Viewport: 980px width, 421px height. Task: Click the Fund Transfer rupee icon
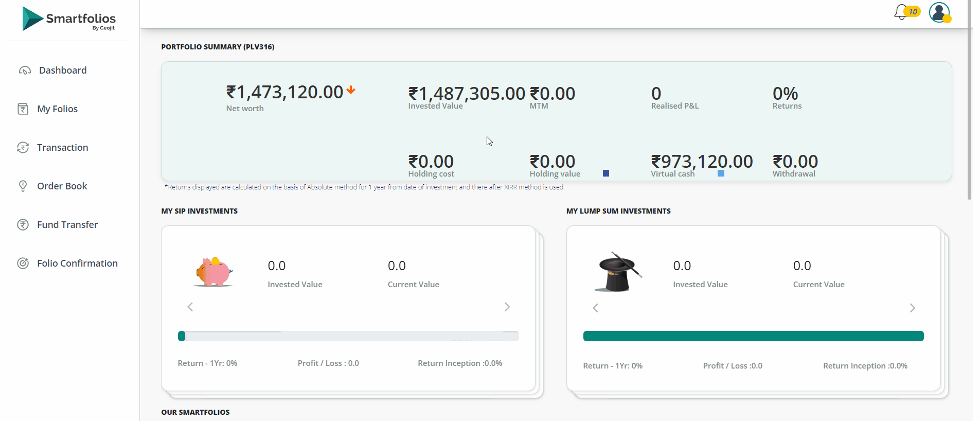coord(23,225)
